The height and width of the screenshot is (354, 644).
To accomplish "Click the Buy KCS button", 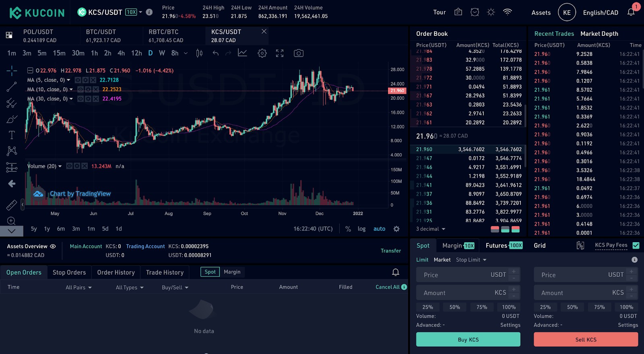I will [x=468, y=340].
